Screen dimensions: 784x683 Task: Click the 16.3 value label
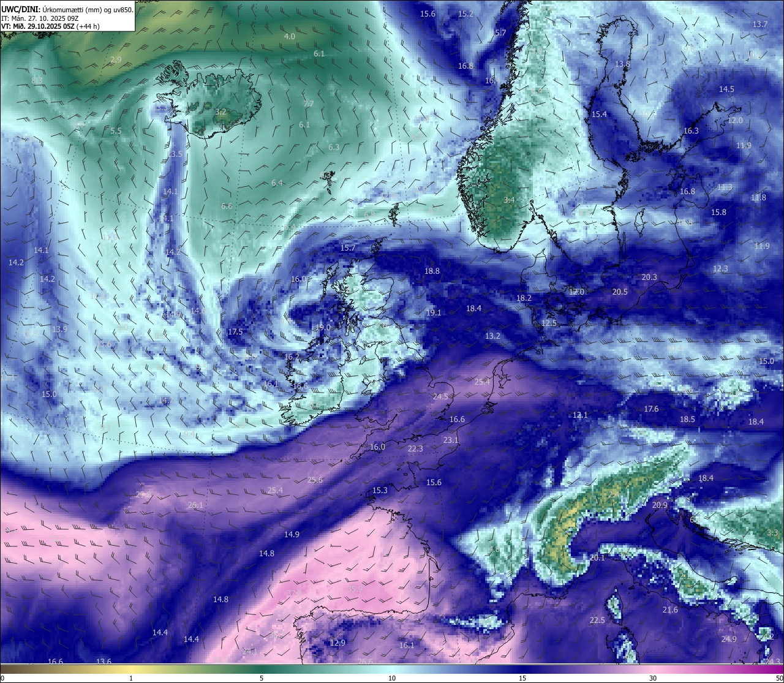(x=691, y=130)
